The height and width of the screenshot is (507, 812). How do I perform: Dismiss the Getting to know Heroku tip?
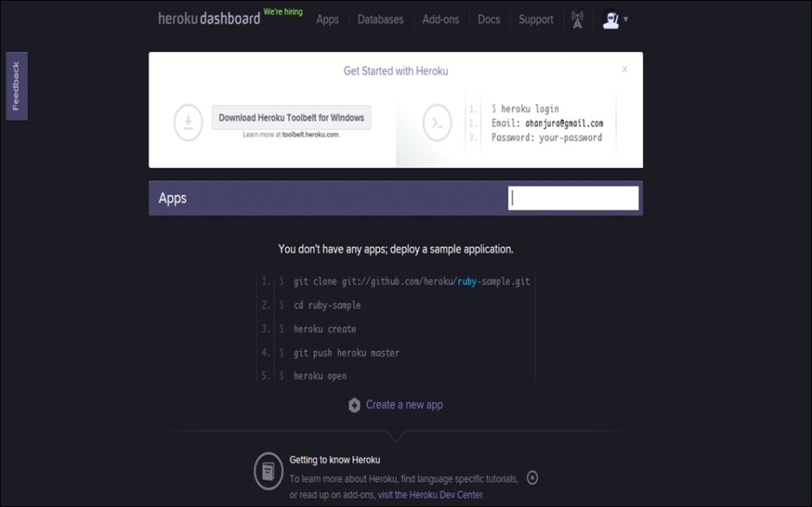pos(533,478)
